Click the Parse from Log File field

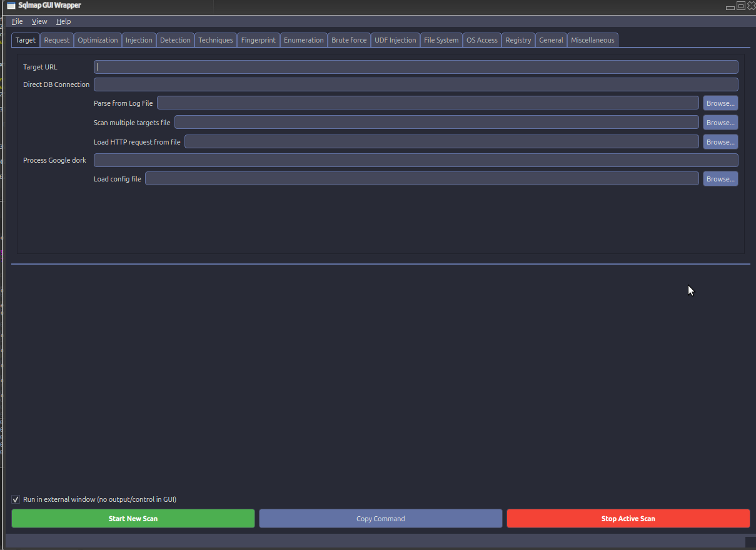428,103
